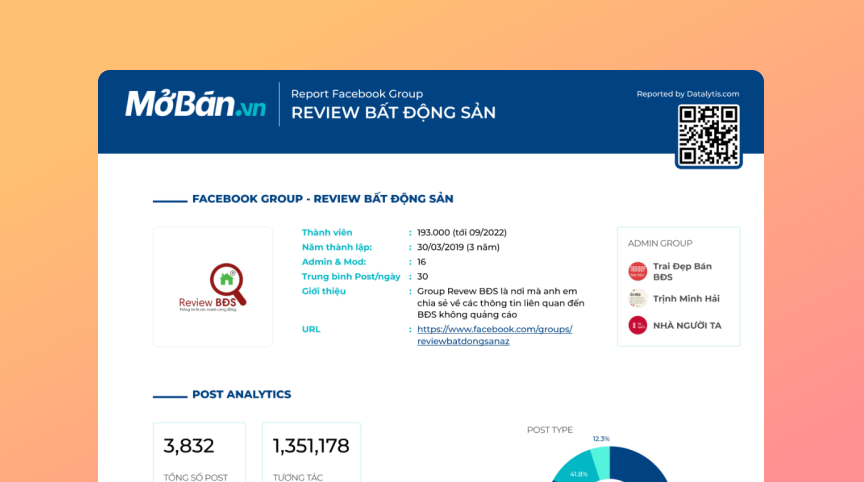Click the Review BĐS group logo

(x=213, y=287)
